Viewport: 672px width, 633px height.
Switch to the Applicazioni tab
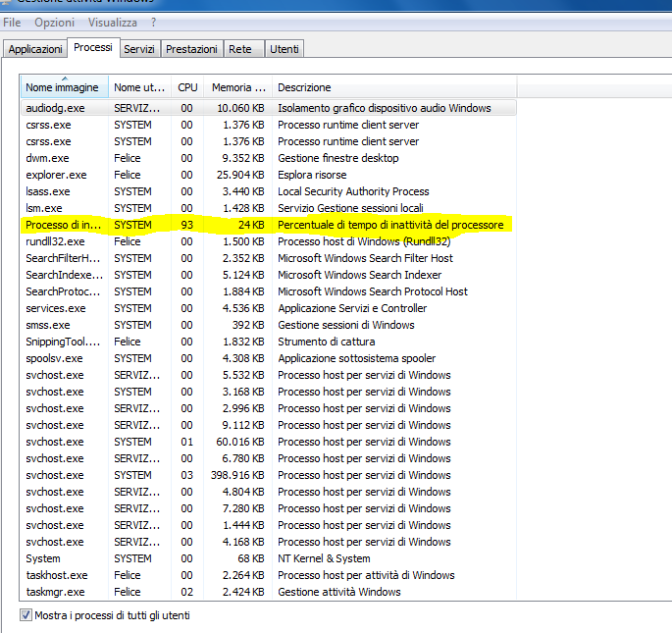pyautogui.click(x=35, y=49)
